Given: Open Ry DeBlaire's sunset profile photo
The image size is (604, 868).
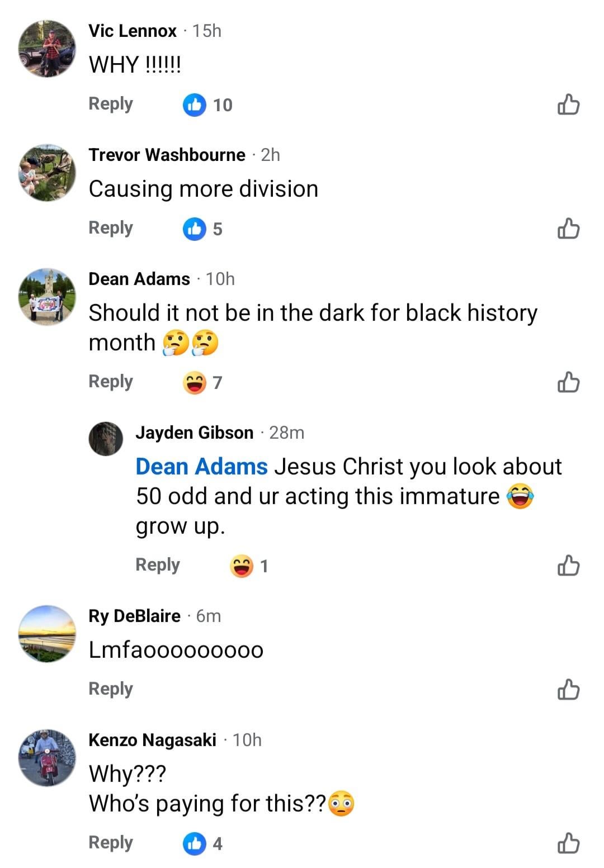Looking at the screenshot, I should tap(47, 634).
